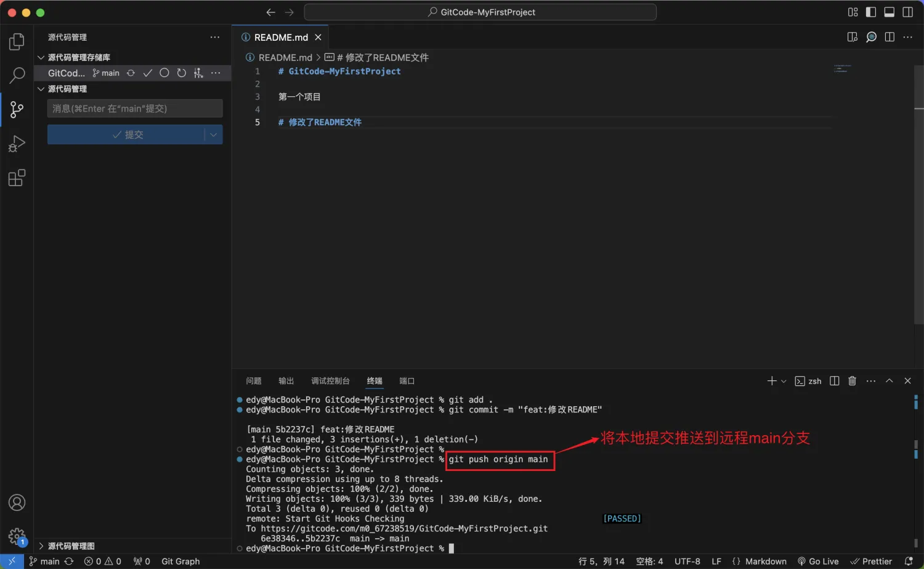This screenshot has width=924, height=569.
Task: Open the Extensions view
Action: (17, 178)
